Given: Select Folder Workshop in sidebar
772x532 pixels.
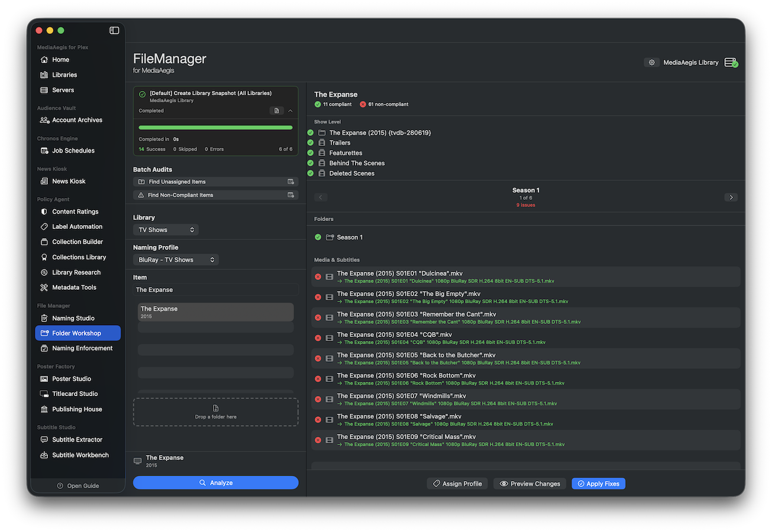Looking at the screenshot, I should coord(78,333).
